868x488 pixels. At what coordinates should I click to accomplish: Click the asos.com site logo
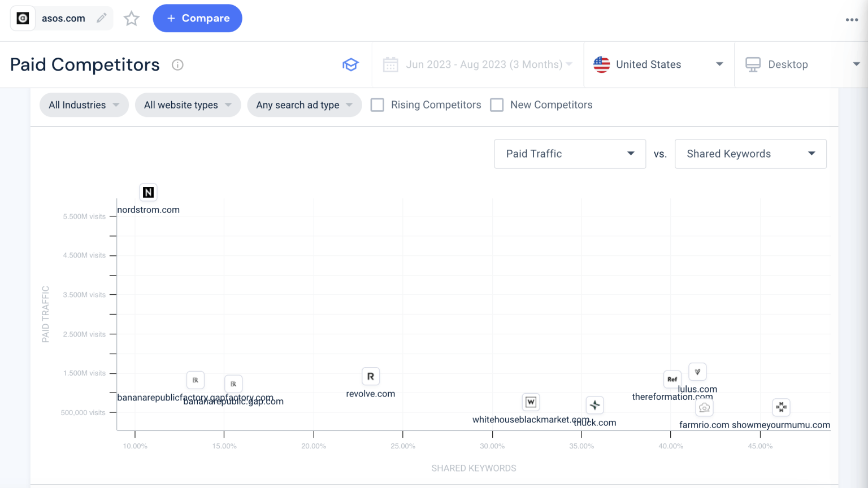point(23,18)
